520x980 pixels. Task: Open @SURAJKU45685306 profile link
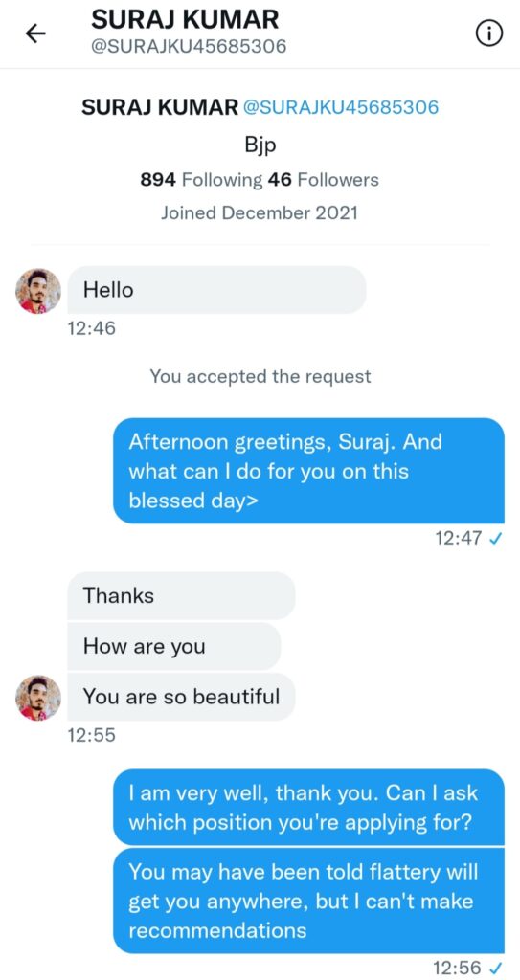(340, 107)
